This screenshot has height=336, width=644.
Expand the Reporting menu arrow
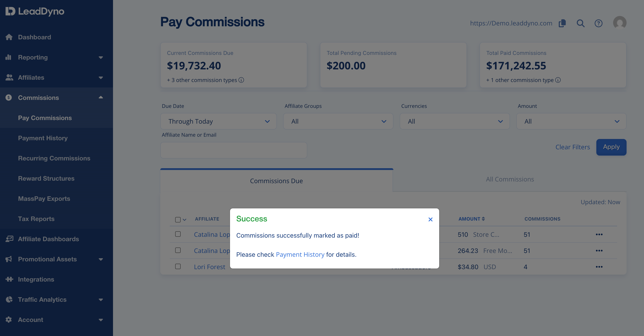[101, 57]
